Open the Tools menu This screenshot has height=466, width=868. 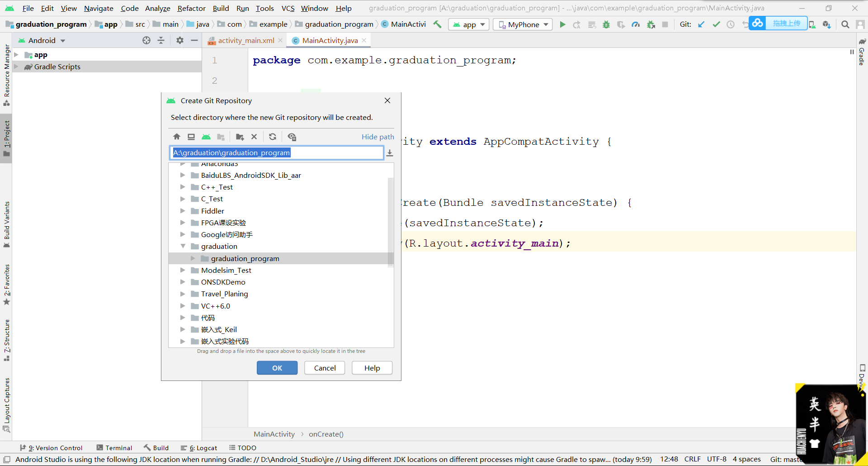coord(264,8)
